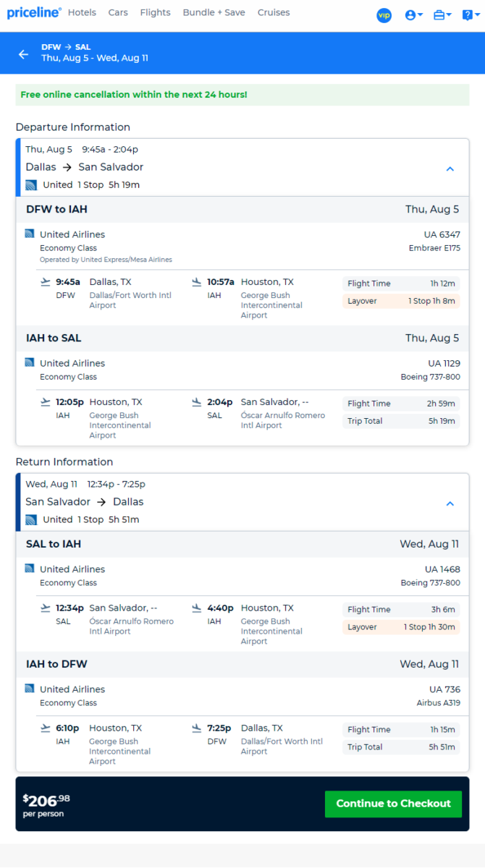Click the United logo in departure summary

click(x=31, y=185)
